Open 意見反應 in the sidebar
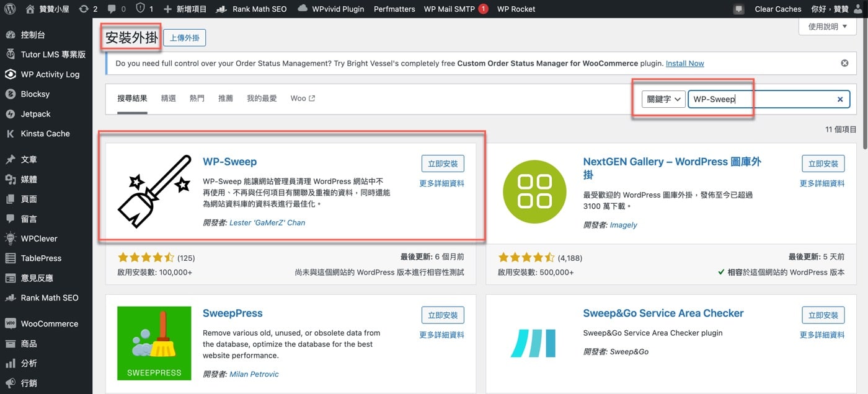The image size is (868, 394). pos(46,278)
